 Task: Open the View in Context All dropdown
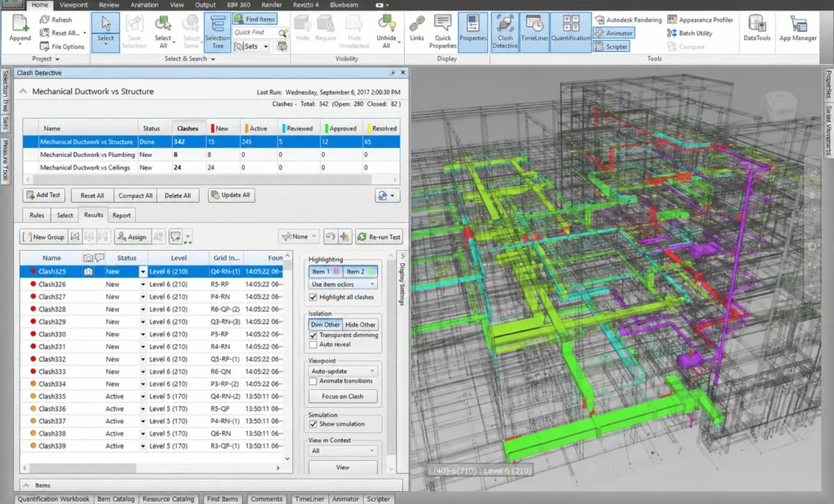(343, 451)
